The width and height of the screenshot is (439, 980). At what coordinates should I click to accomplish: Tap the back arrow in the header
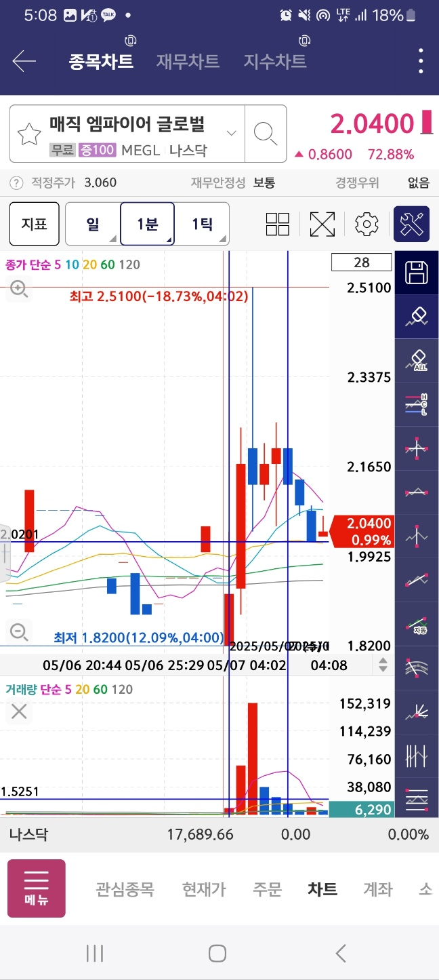click(x=24, y=62)
